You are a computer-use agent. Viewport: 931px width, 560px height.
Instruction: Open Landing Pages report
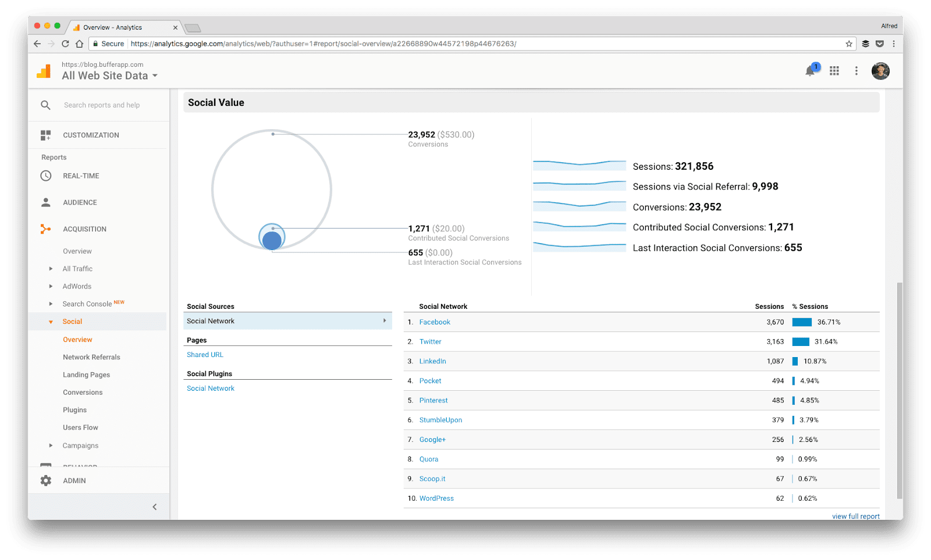86,374
